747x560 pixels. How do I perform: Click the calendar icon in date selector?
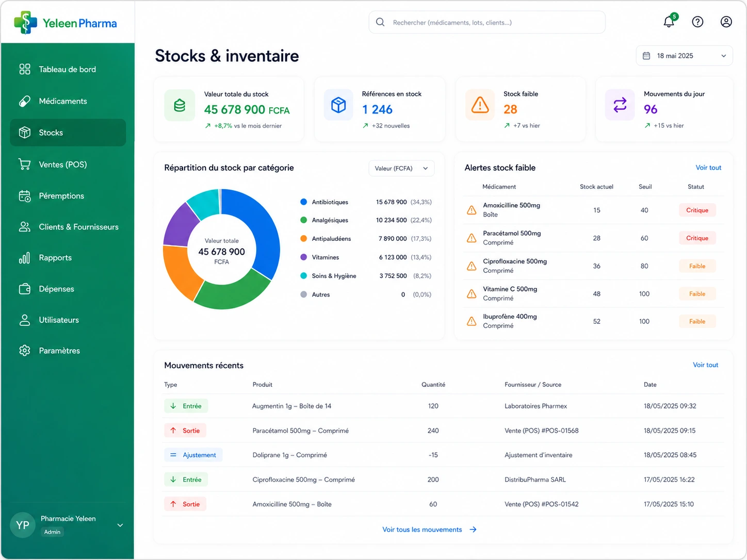646,56
